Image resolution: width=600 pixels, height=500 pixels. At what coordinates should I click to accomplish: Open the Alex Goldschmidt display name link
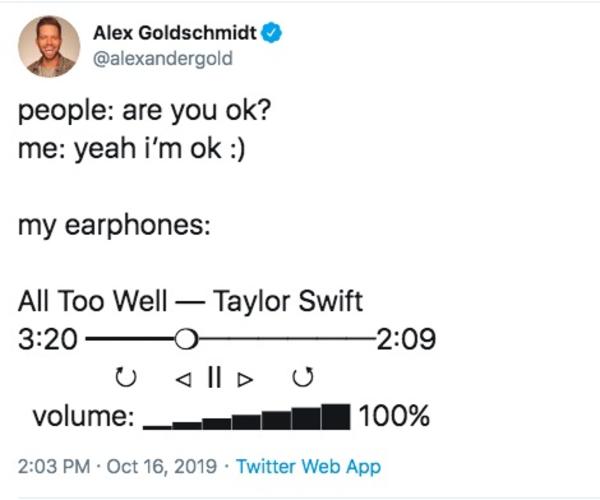pos(176,33)
